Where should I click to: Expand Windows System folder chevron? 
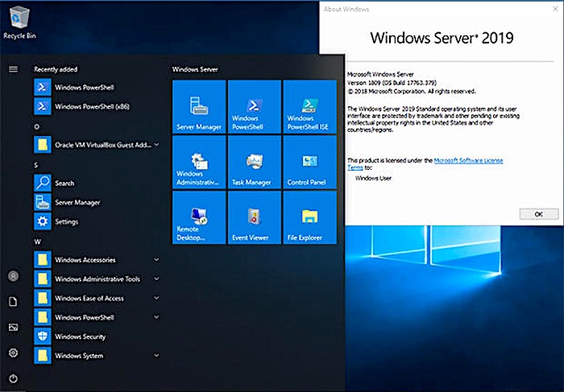(x=156, y=355)
